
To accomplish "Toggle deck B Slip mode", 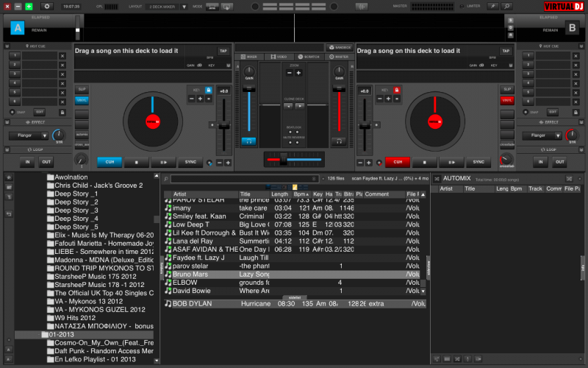I will coord(506,89).
